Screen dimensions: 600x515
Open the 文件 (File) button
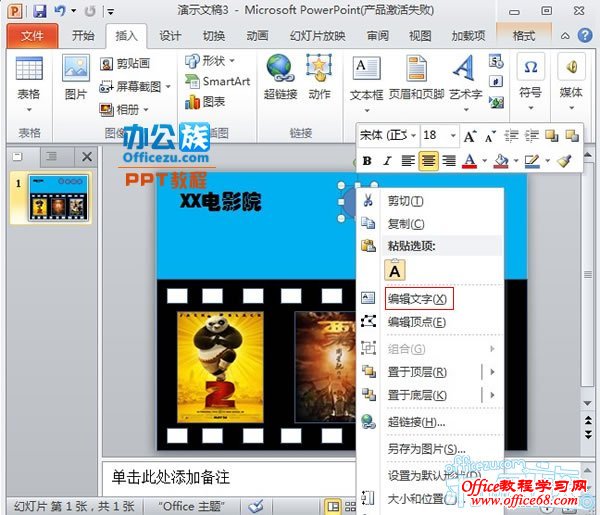pyautogui.click(x=32, y=35)
